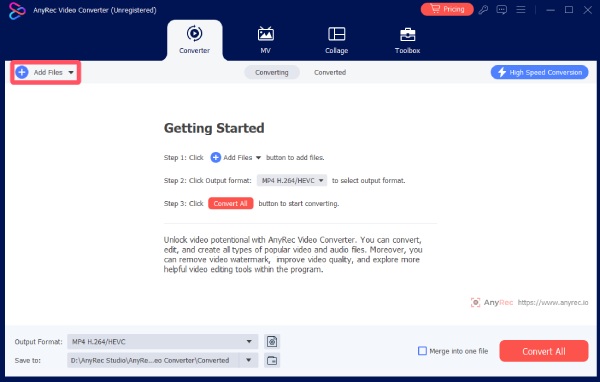The width and height of the screenshot is (600, 382).
Task: Open the Collage tab
Action: click(x=336, y=40)
